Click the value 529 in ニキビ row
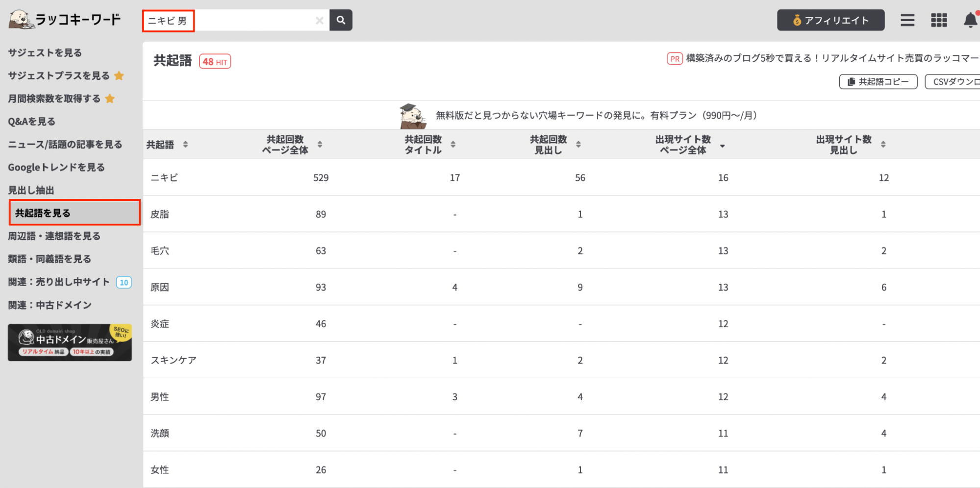Viewport: 980px width, 488px height. [321, 178]
